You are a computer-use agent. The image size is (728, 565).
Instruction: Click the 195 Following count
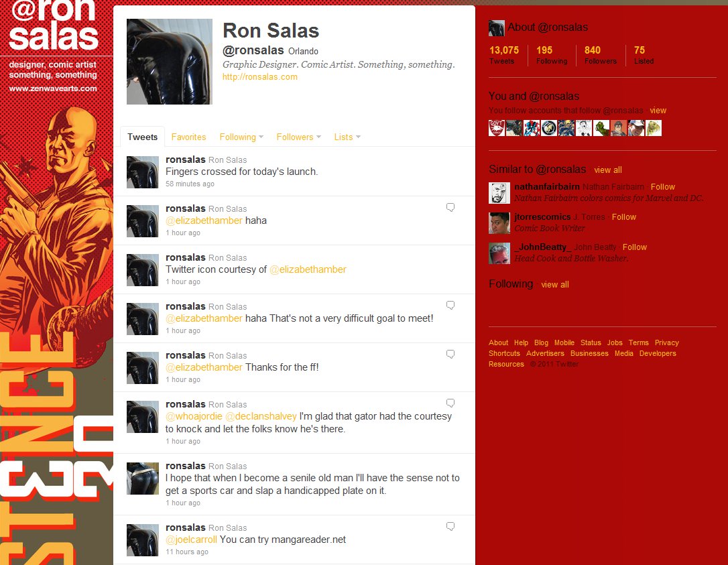(x=552, y=55)
